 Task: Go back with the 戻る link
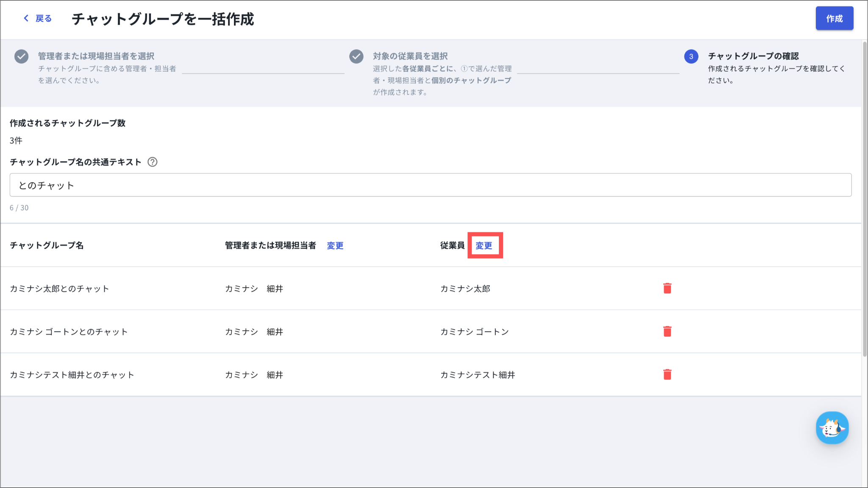pyautogui.click(x=43, y=18)
